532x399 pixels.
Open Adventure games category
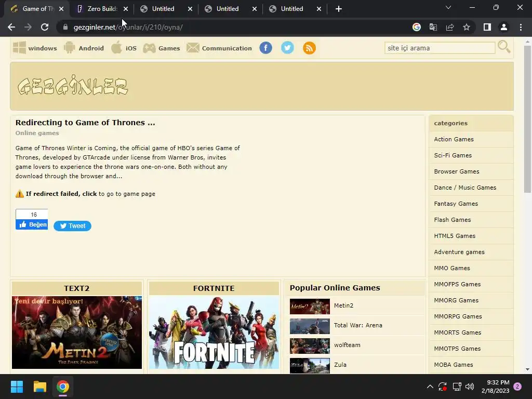pos(459,252)
